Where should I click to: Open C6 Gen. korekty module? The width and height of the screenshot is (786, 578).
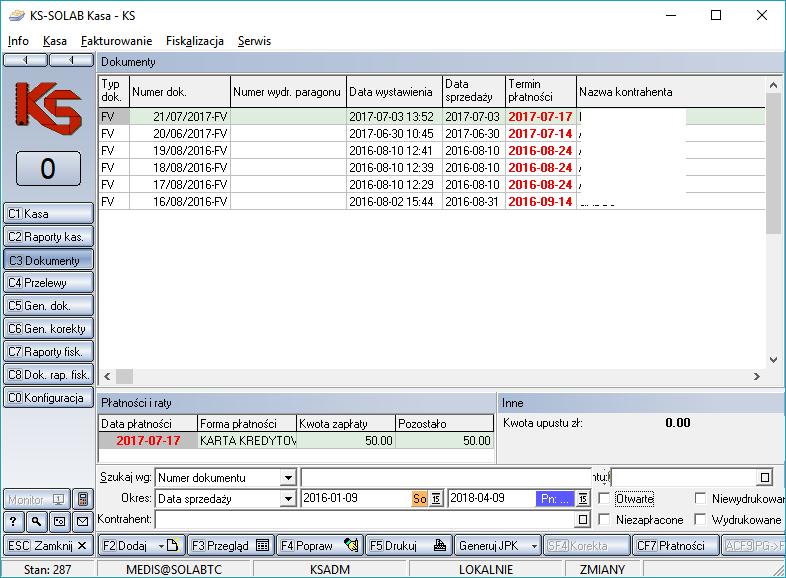click(48, 329)
